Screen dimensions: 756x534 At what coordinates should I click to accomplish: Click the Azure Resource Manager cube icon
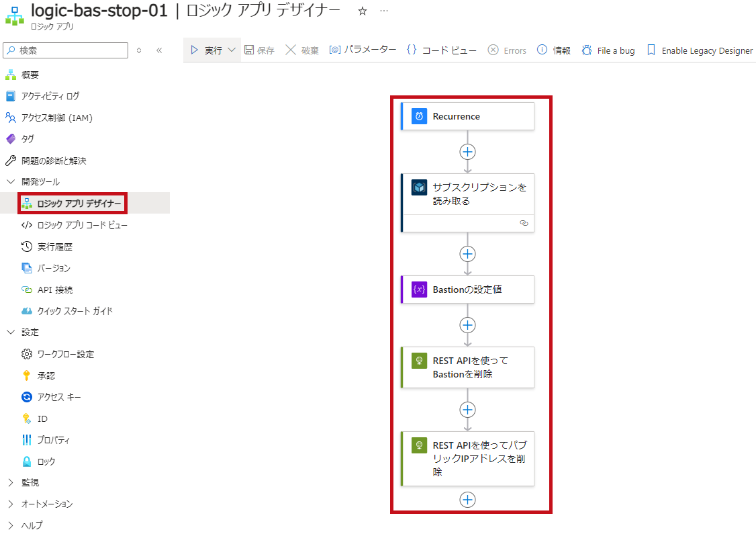pyautogui.click(x=419, y=187)
